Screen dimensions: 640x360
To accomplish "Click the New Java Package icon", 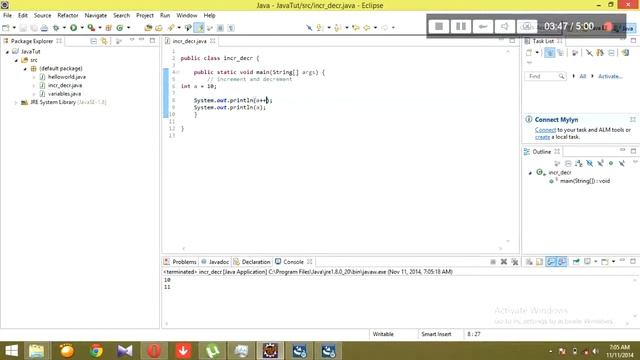I will (109, 28).
